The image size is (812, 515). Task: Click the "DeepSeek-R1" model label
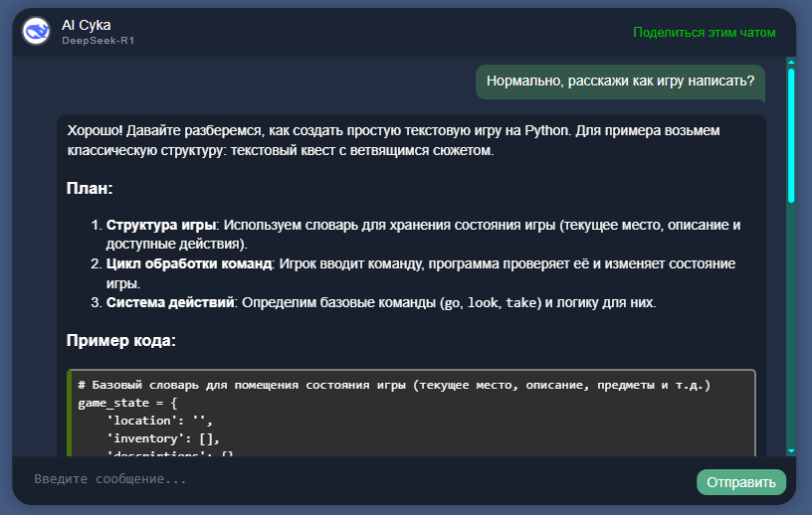tap(99, 41)
